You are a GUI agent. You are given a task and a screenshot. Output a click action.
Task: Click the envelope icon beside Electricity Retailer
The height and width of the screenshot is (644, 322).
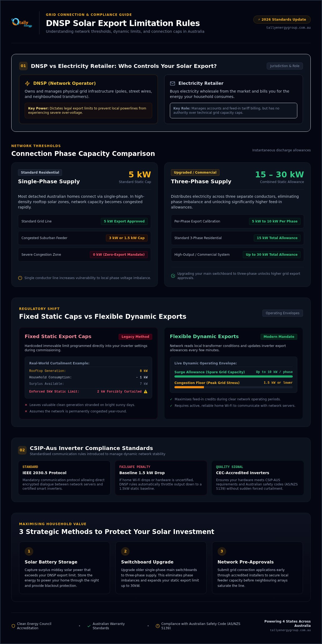click(x=173, y=83)
